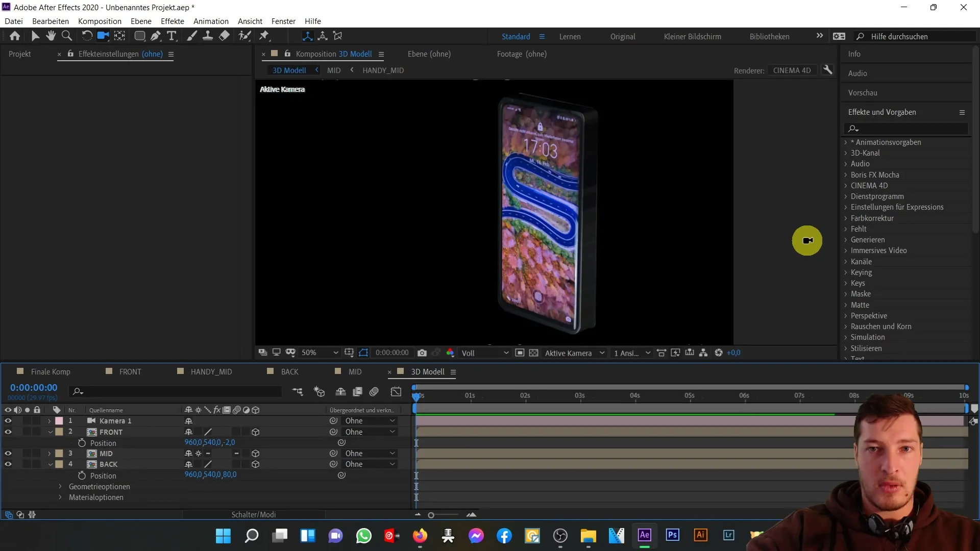Image resolution: width=980 pixels, height=551 pixels.
Task: Drag the current time indicator at 0s
Action: 415,395
